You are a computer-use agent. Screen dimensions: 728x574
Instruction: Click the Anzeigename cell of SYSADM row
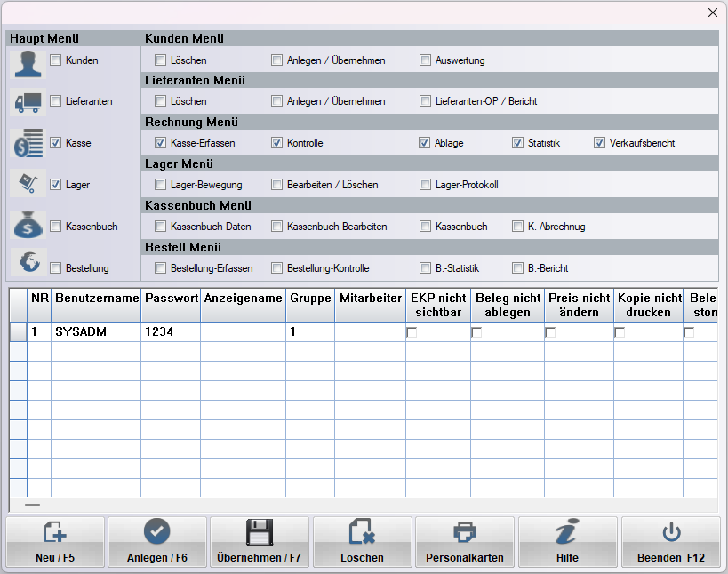click(x=244, y=331)
